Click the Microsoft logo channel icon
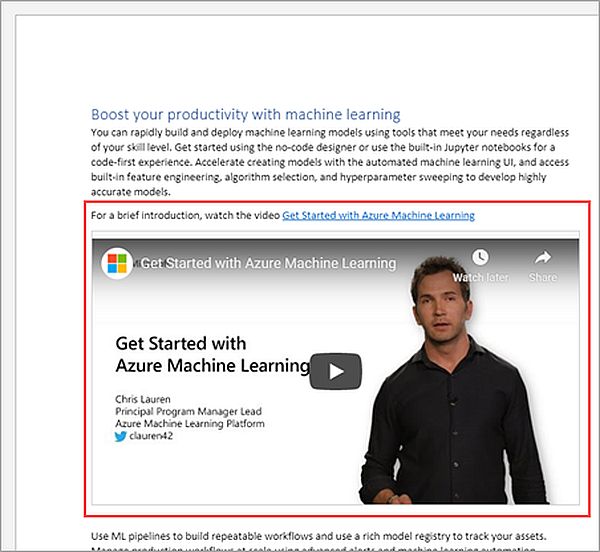This screenshot has height=552, width=600. 117,263
